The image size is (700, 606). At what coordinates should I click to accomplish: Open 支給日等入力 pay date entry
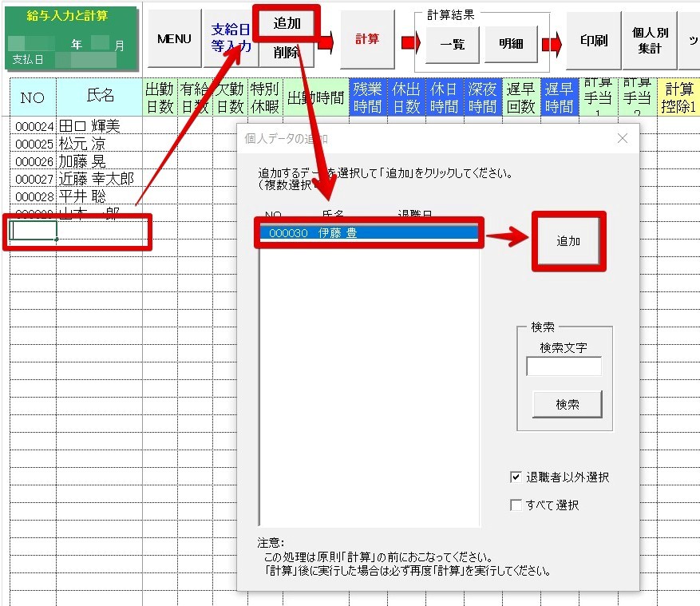click(x=231, y=38)
